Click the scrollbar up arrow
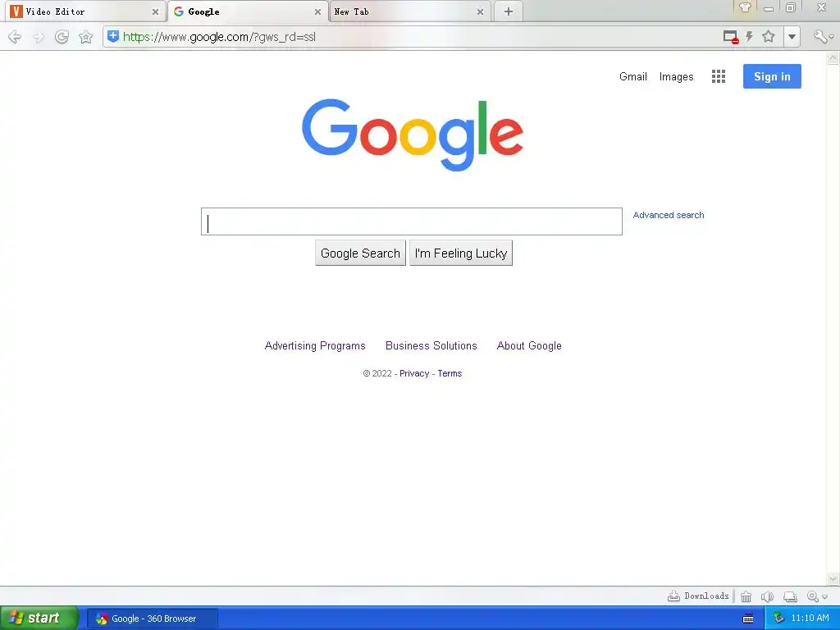Viewport: 840px width, 630px height. (833, 57)
